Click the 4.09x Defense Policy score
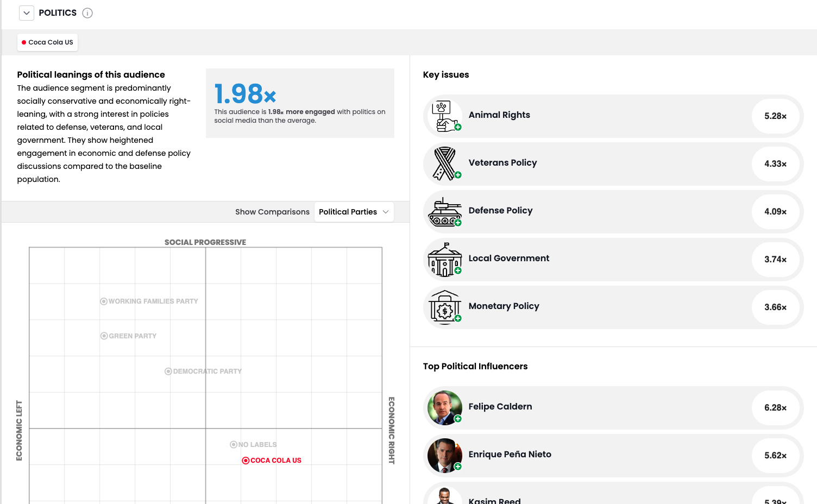The image size is (817, 504). click(x=775, y=212)
